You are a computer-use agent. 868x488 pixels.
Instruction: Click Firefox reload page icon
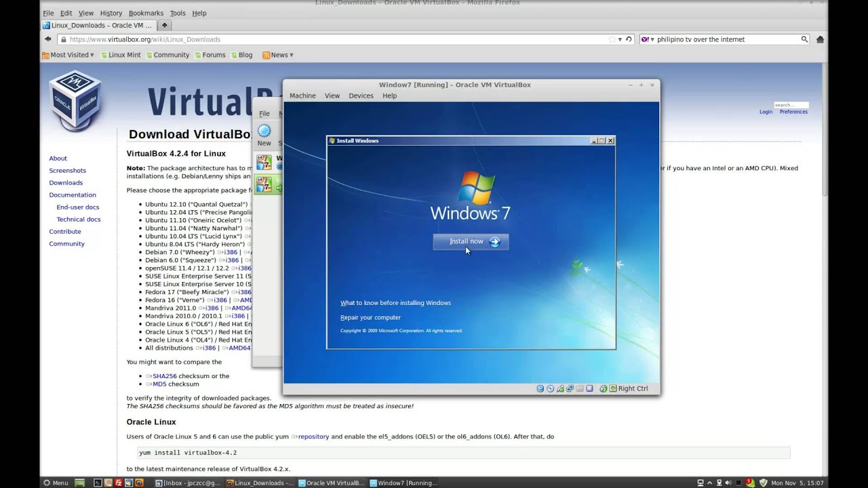tap(629, 39)
